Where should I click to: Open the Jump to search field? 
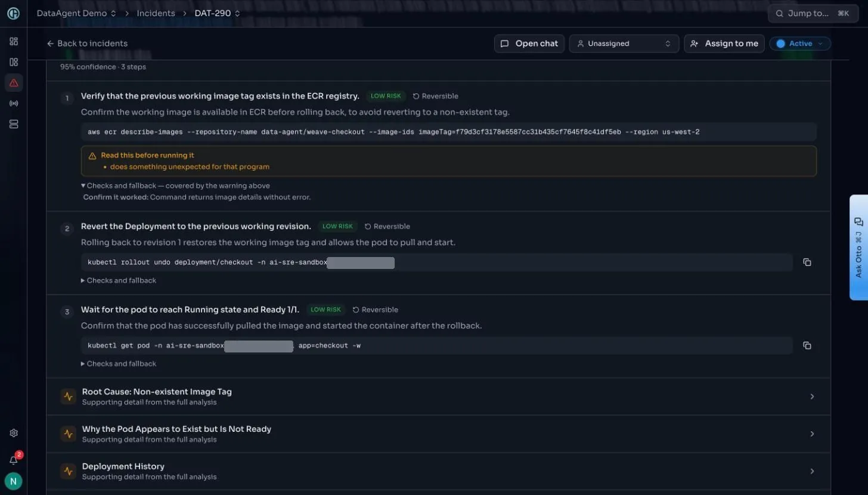tap(812, 13)
